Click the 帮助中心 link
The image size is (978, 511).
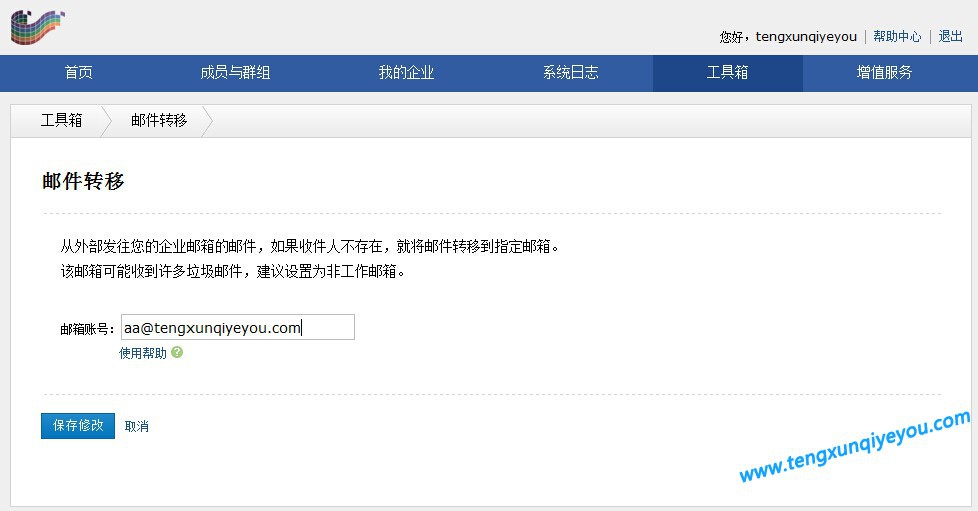[897, 36]
